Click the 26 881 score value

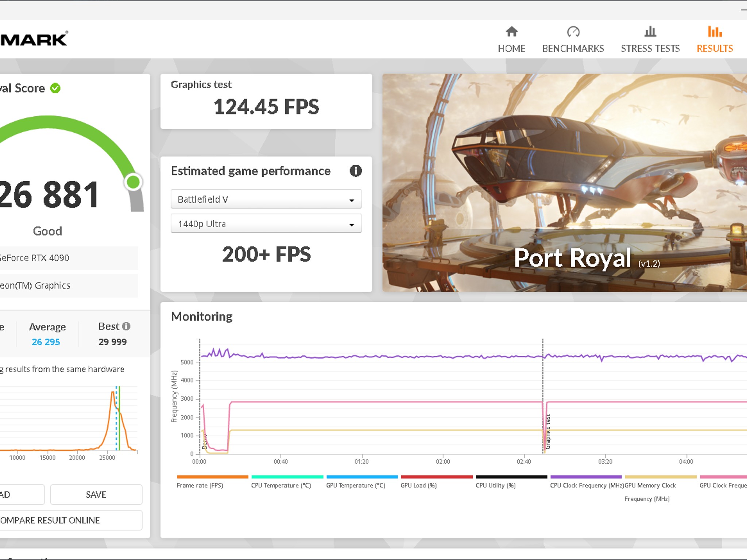pos(49,195)
